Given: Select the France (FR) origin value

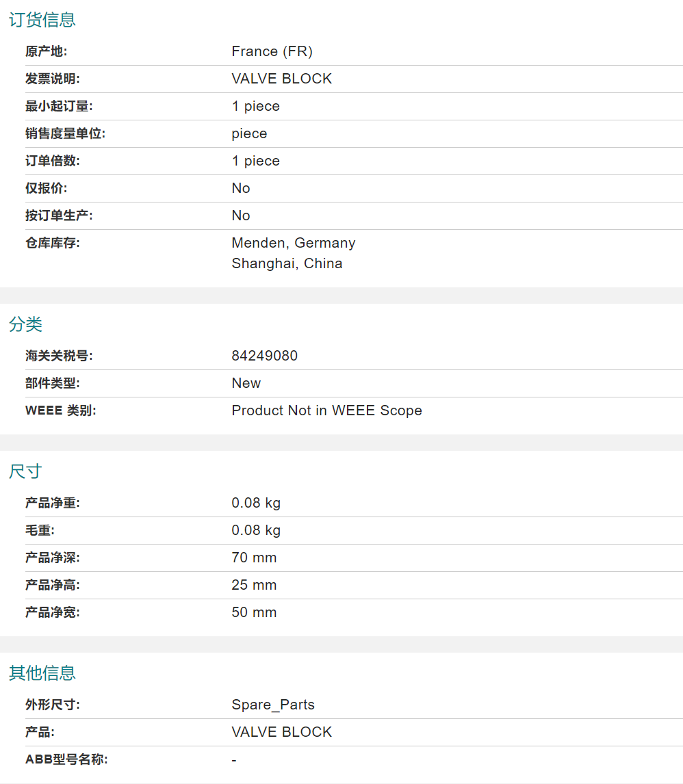Looking at the screenshot, I should [272, 51].
